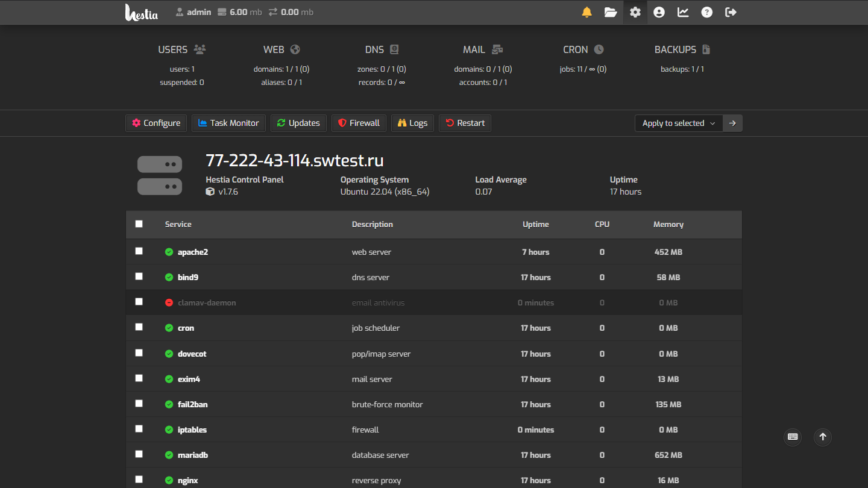Click the arrow button beside Apply to selected
868x488 pixels.
732,123
